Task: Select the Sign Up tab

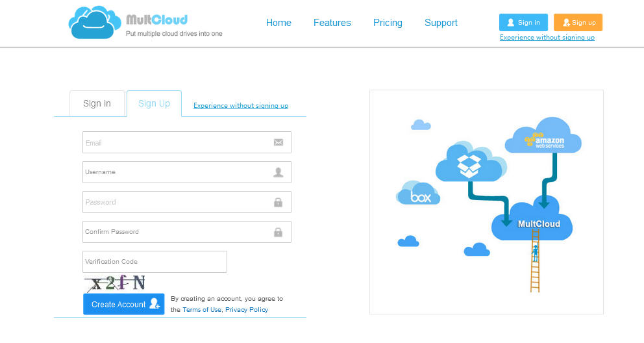Action: pos(154,103)
